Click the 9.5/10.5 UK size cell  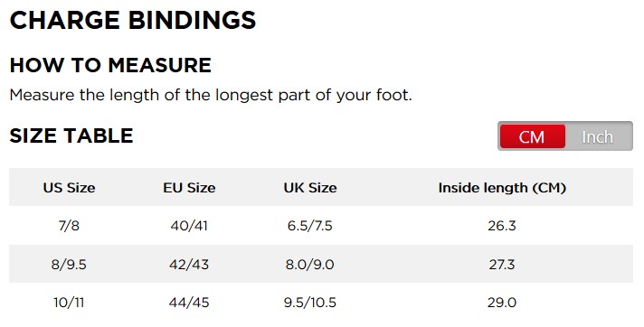(310, 303)
